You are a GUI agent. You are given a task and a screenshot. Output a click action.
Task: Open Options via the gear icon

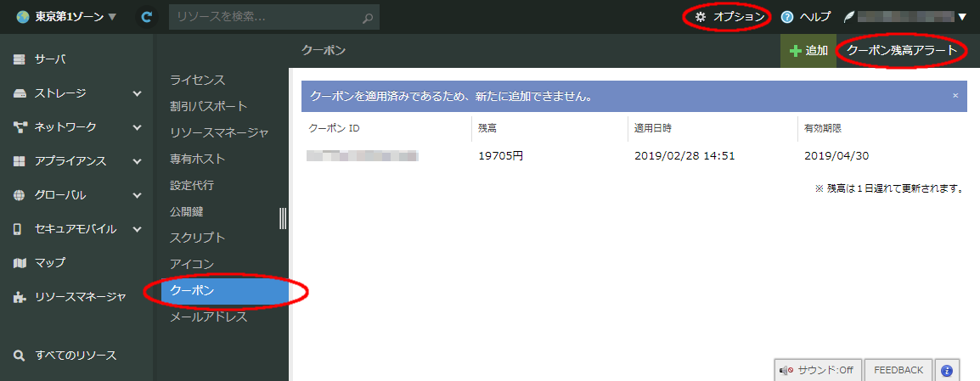coord(701,17)
